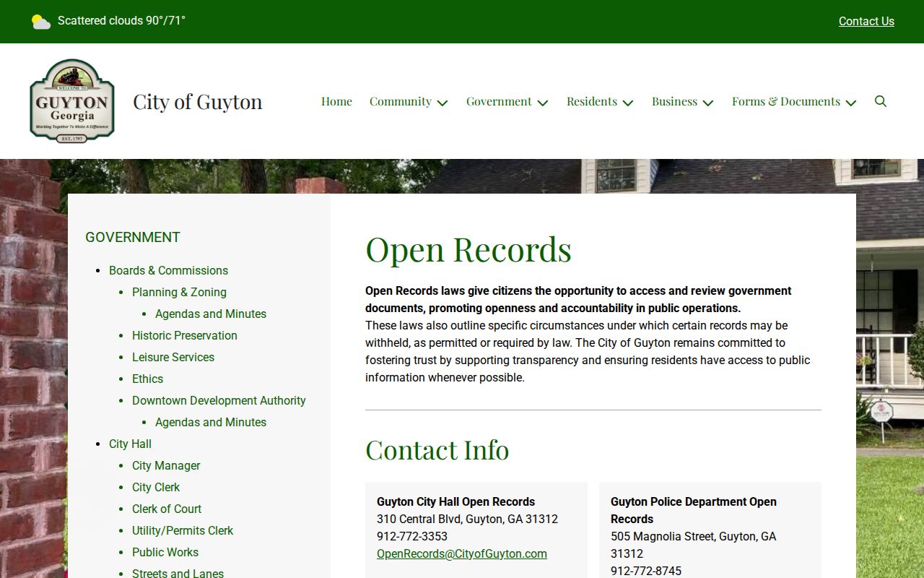
Task: Open Historic Preservation sidebar link
Action: 185,335
